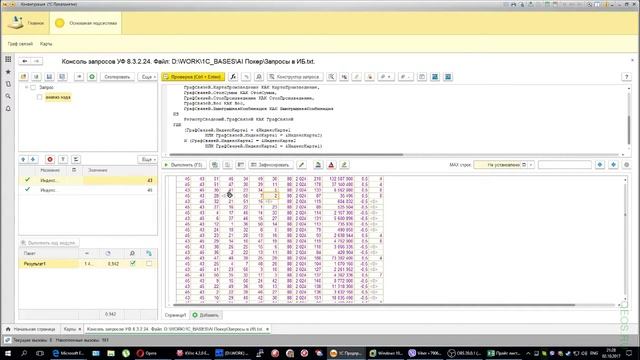This screenshot has width=640, height=360.
Task: Collapse the Запрос tree node
Action: (x=27, y=87)
